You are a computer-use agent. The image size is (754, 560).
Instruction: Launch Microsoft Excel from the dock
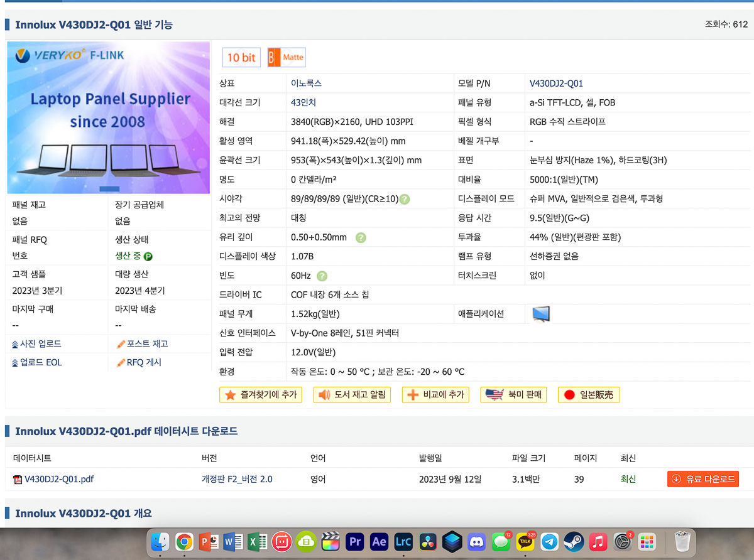[x=257, y=541]
